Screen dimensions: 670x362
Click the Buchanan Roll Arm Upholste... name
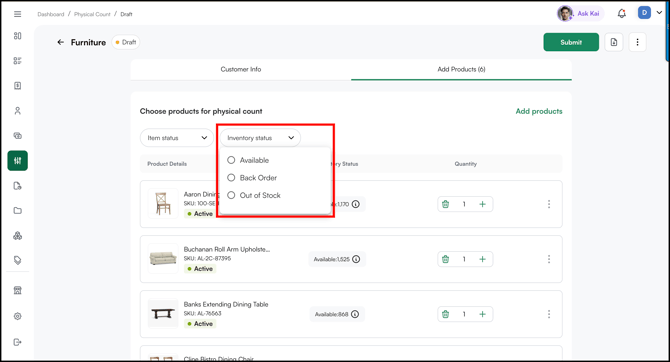tap(227, 249)
